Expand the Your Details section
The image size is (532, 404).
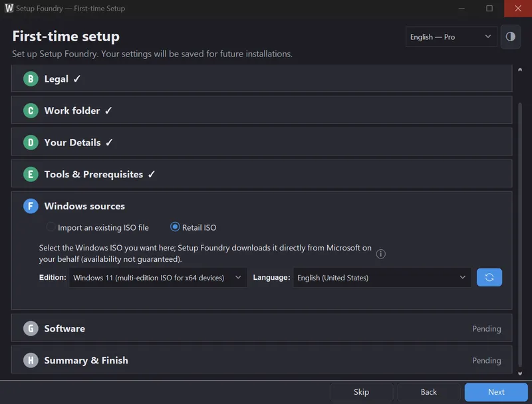(x=261, y=142)
